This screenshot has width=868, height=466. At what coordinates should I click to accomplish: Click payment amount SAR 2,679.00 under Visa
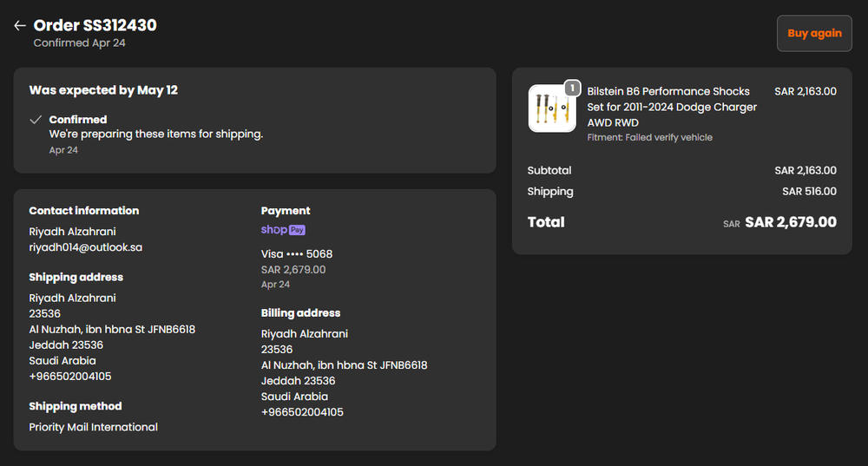coord(293,270)
